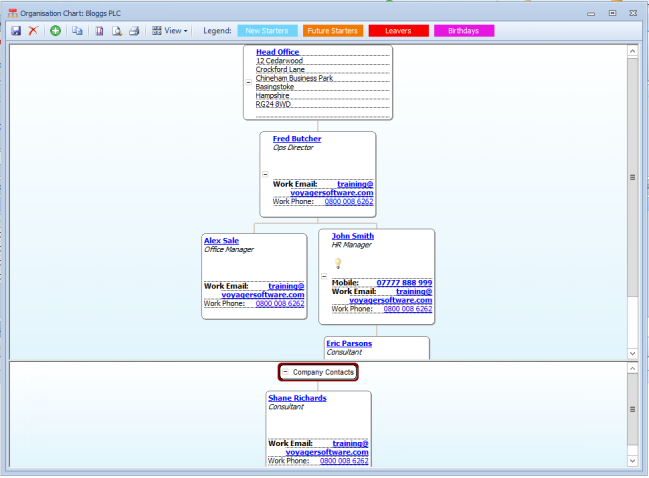
Task: Open Shane Richards' name link
Action: click(297, 398)
